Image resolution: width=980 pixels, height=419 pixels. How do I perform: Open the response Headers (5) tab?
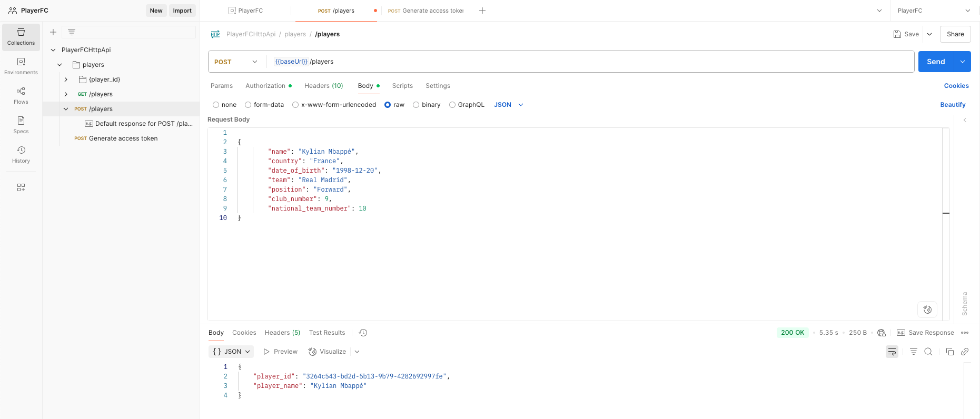coord(282,333)
